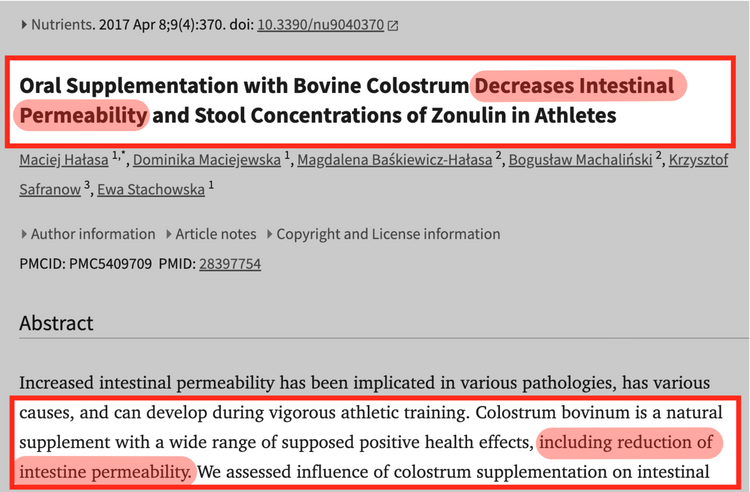Click highlighted 'including reduction of' phrase
This screenshot has height=492, width=750.
pos(626,442)
